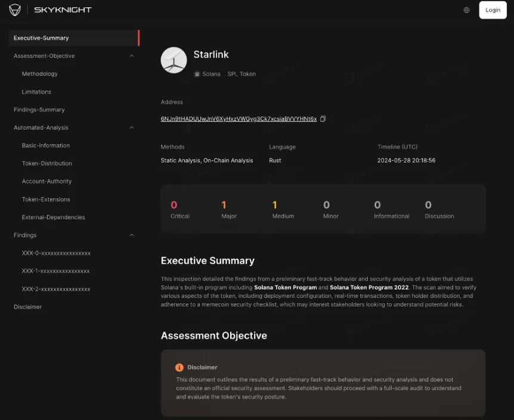This screenshot has height=420, width=514.
Task: Open Basic-Information sidebar item
Action: (45, 145)
